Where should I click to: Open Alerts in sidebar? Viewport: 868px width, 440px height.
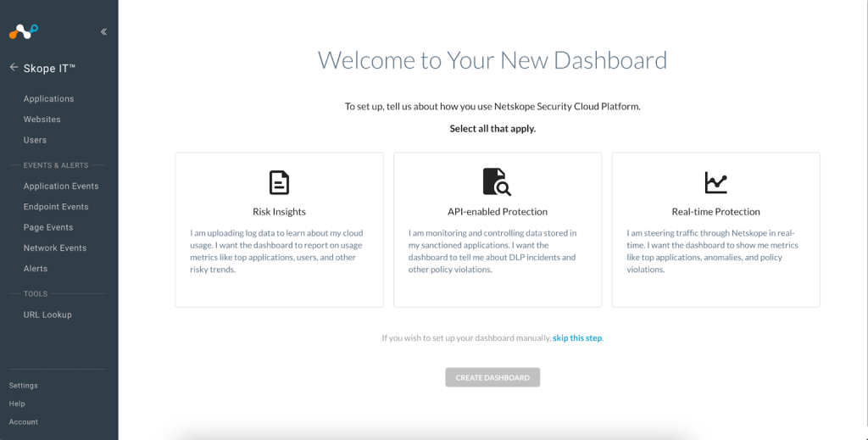(36, 269)
